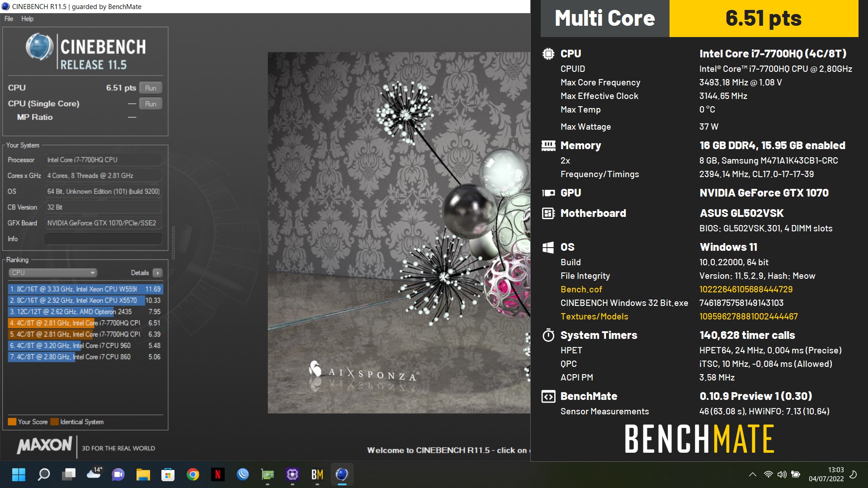
Task: Open the Windows Start menu
Action: pos(19,474)
